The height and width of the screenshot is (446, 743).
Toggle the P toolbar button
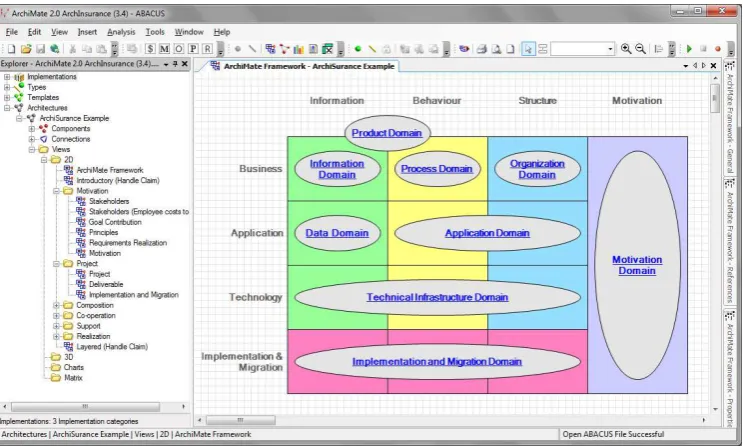point(193,49)
